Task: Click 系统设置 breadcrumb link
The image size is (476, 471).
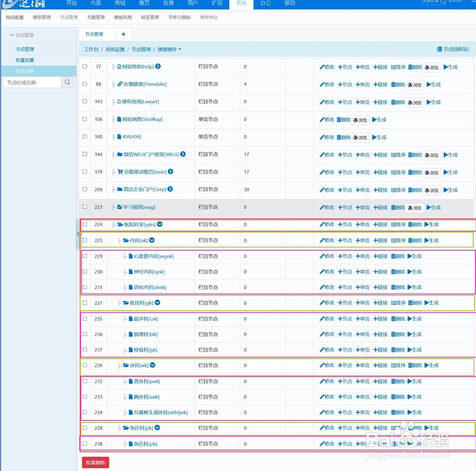Action: pos(115,49)
